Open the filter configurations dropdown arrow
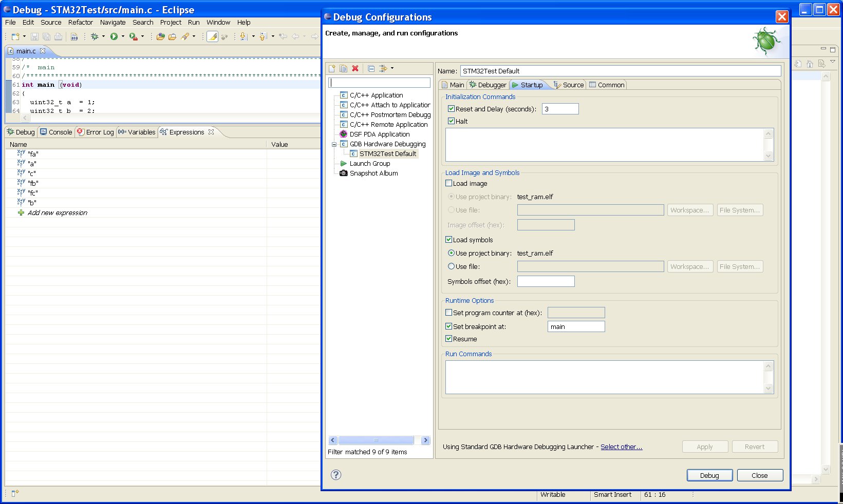 coord(392,68)
